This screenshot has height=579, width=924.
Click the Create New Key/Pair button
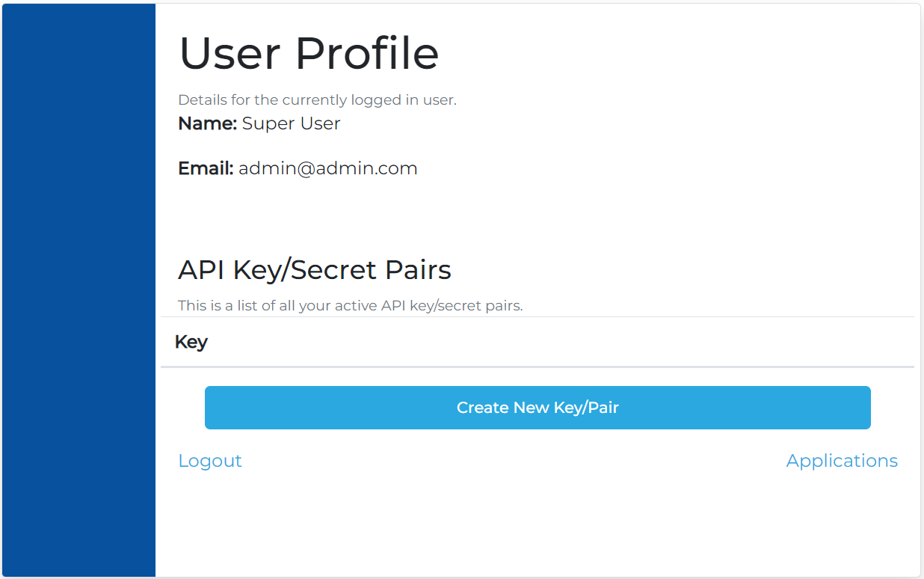pyautogui.click(x=538, y=408)
